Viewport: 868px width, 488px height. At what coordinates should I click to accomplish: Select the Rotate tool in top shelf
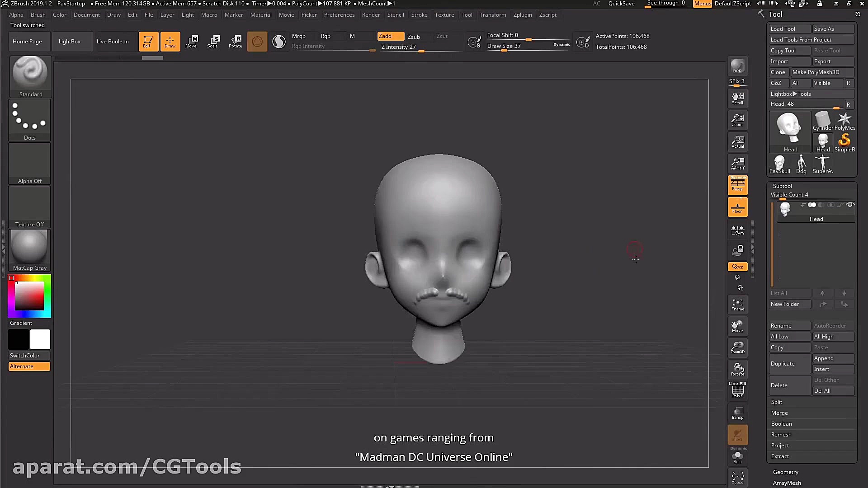coord(235,41)
